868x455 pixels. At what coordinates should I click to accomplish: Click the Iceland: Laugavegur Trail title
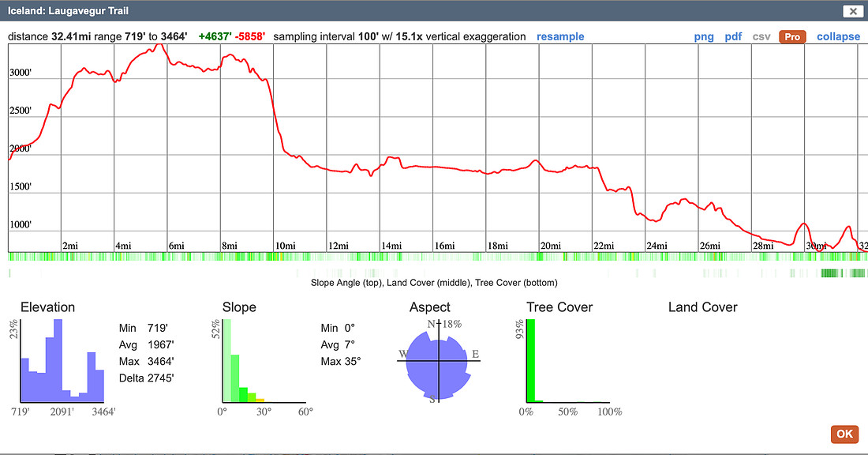pos(68,11)
